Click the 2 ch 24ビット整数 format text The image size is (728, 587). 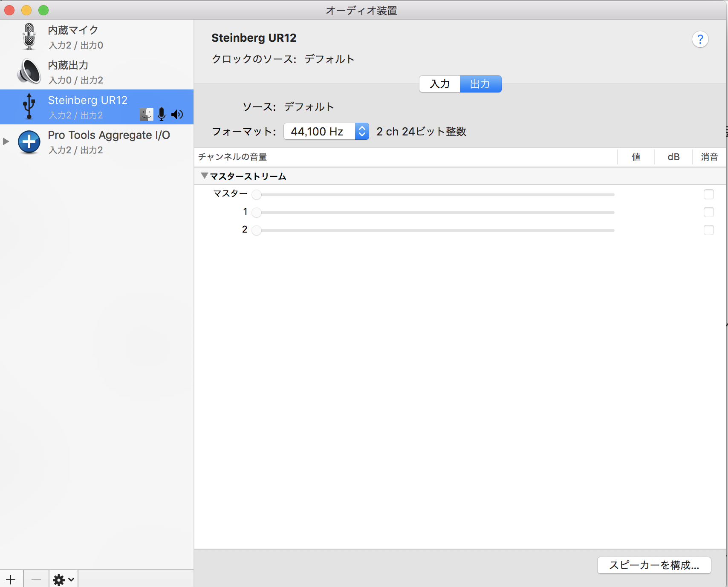[422, 132]
